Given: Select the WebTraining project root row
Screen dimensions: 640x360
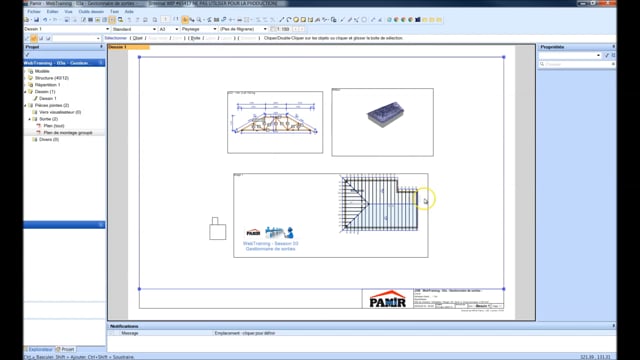Looking at the screenshot, I should [64, 63].
